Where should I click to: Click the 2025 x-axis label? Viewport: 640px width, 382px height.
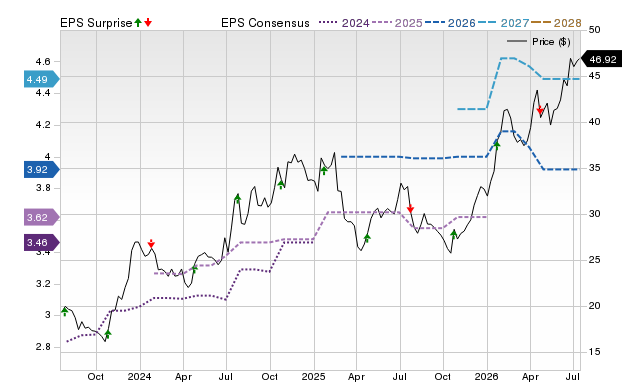click(313, 376)
